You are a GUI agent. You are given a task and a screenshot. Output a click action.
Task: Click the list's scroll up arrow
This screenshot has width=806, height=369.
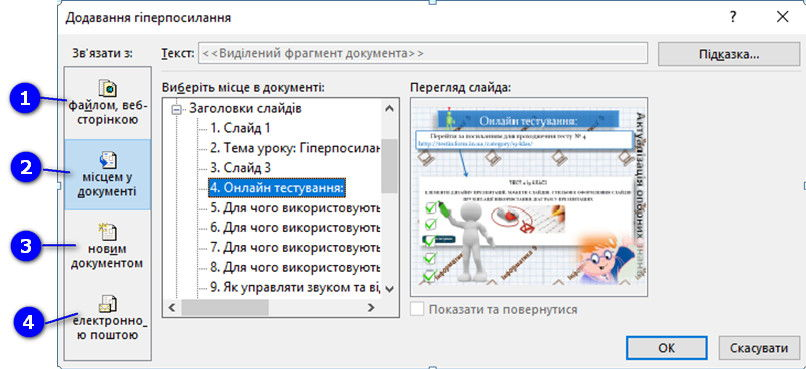389,108
